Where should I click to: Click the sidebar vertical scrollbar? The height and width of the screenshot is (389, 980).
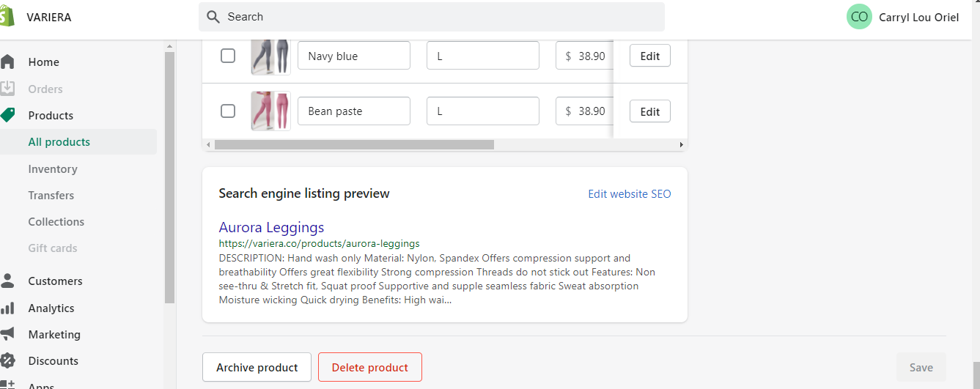pyautogui.click(x=169, y=177)
